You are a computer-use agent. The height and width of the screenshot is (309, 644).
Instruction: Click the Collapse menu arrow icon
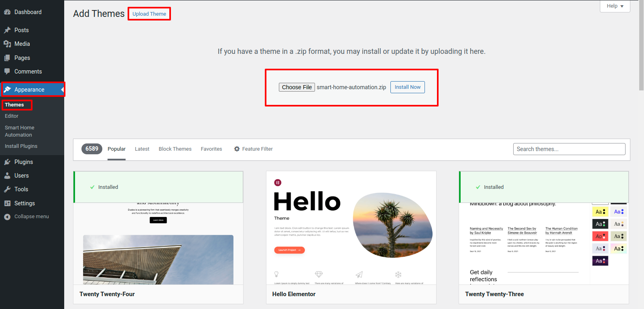click(x=7, y=217)
